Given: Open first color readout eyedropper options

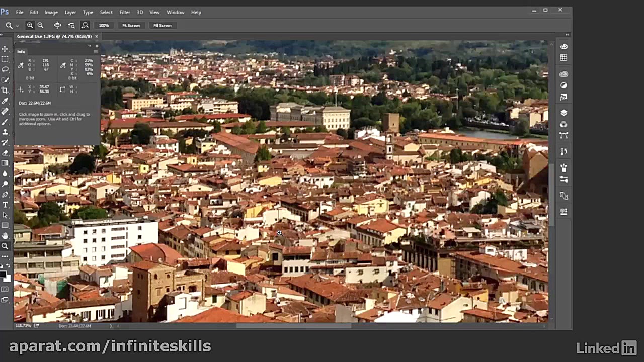Looking at the screenshot, I should tap(21, 65).
